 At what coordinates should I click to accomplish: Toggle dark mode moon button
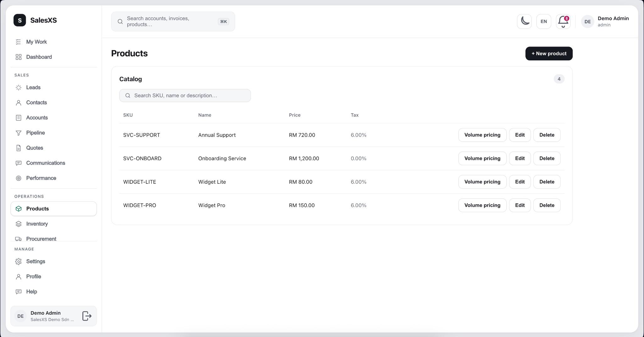click(524, 21)
